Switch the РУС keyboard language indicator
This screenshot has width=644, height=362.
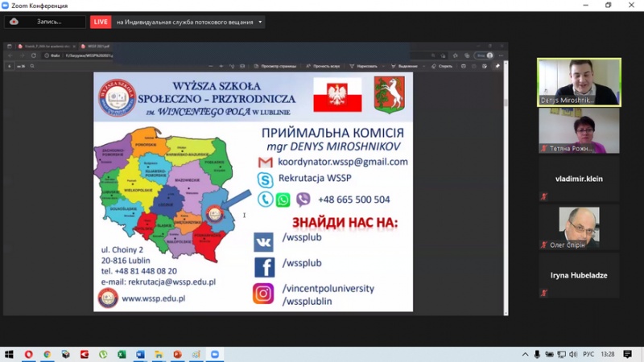pyautogui.click(x=588, y=354)
